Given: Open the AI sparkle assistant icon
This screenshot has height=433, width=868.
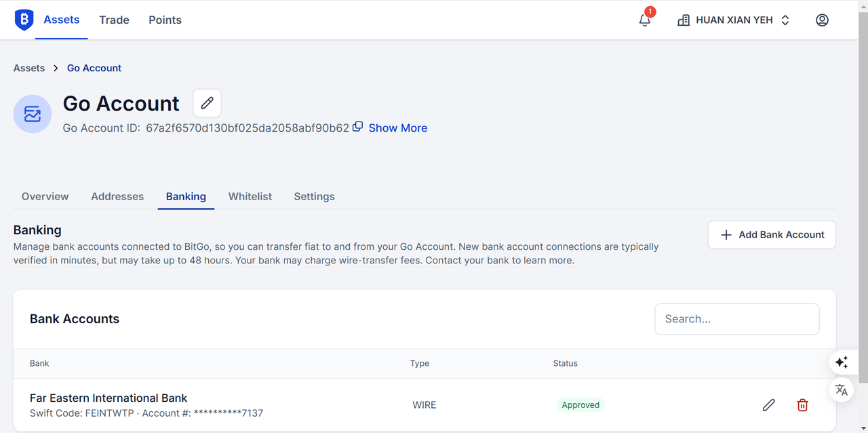Looking at the screenshot, I should coord(842,362).
